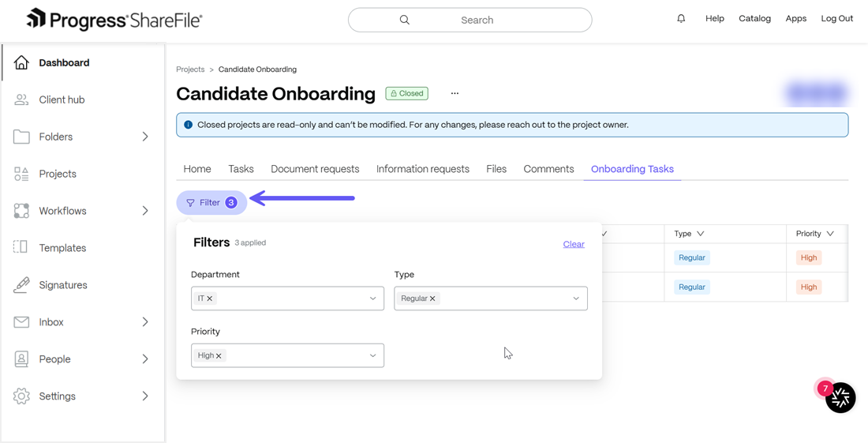
Task: Switch to the Document requests tab
Action: tap(315, 169)
